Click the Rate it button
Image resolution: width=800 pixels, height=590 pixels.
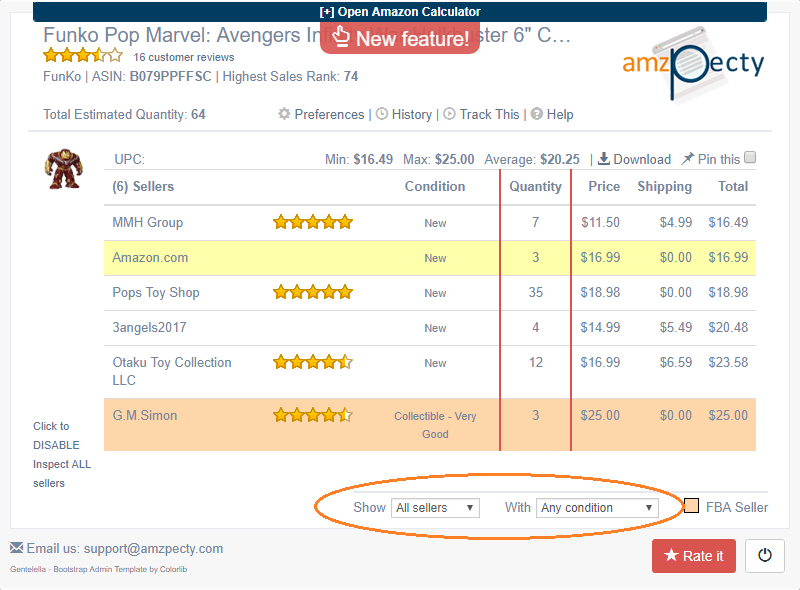coord(693,556)
